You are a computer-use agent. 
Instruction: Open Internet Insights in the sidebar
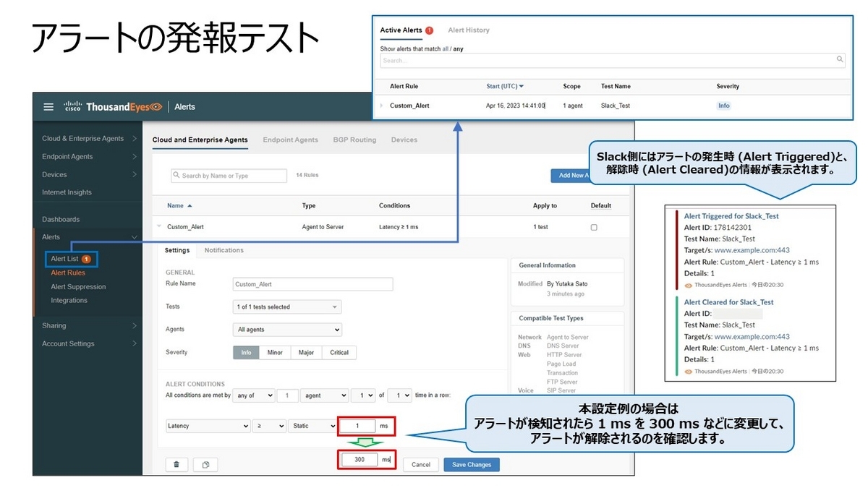point(67,192)
